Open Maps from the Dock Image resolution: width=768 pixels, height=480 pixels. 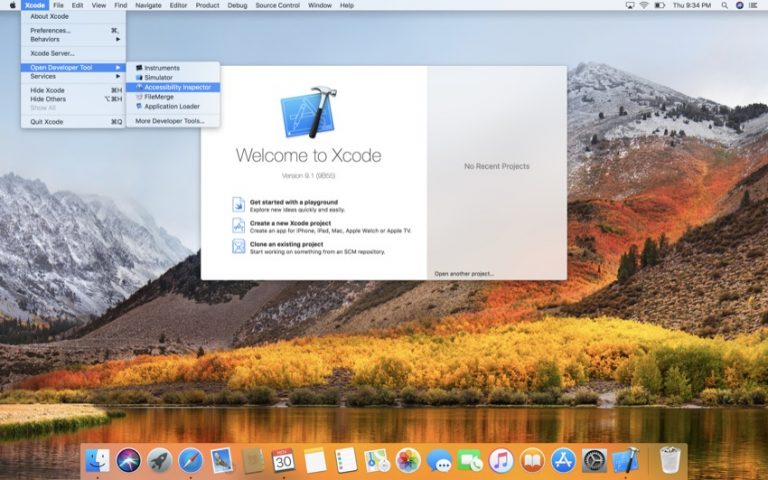pos(377,461)
